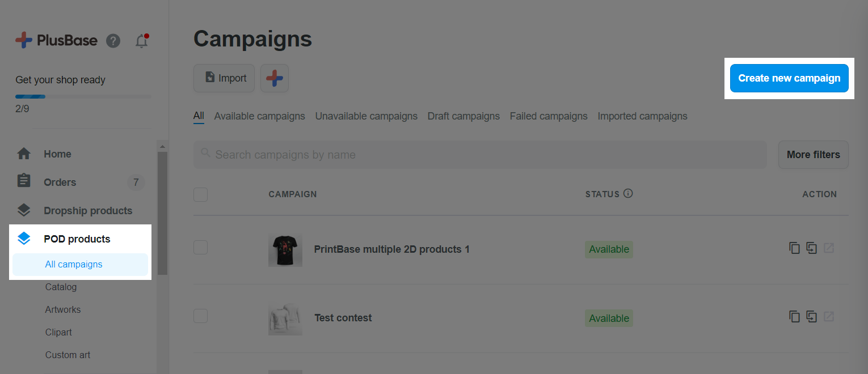Click the colorful plus icon beside Import

click(275, 78)
